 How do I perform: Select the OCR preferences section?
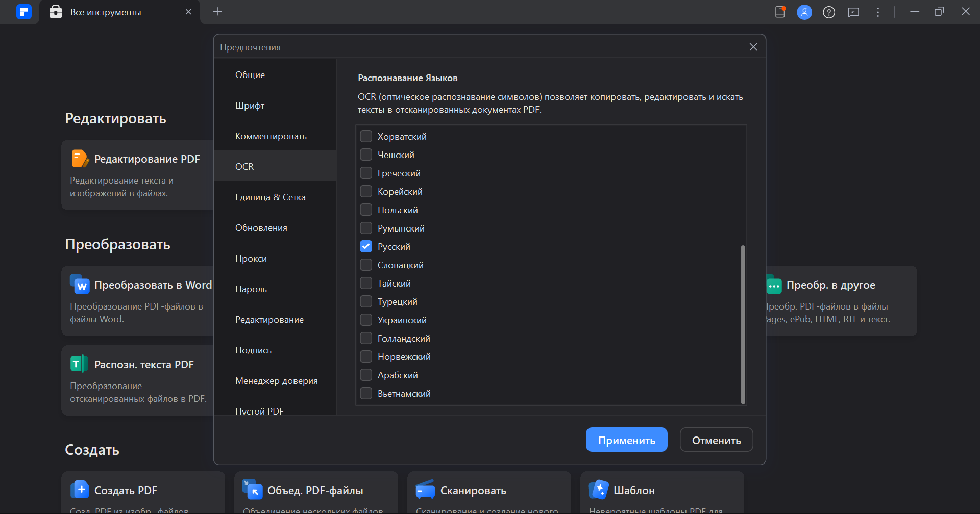[275, 166]
